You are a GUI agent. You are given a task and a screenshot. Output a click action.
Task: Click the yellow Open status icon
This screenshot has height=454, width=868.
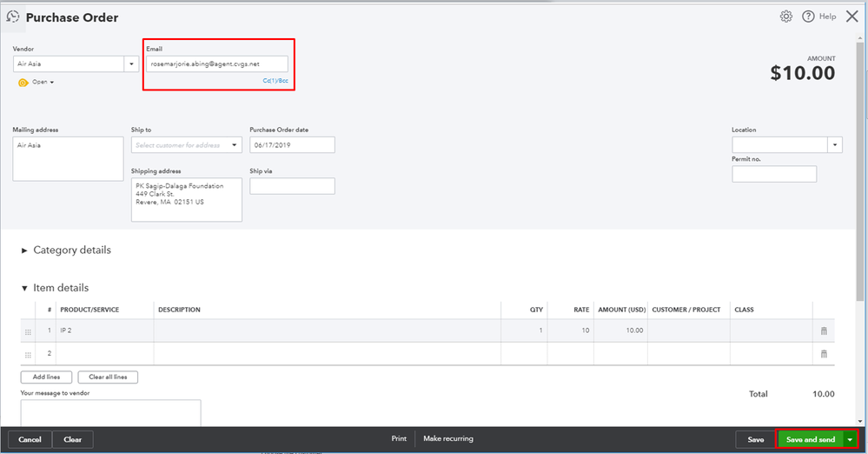click(23, 83)
